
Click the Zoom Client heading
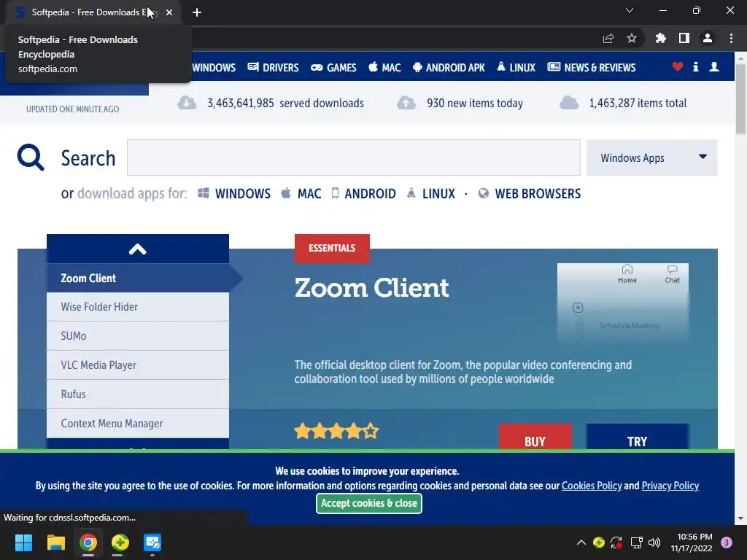click(371, 288)
